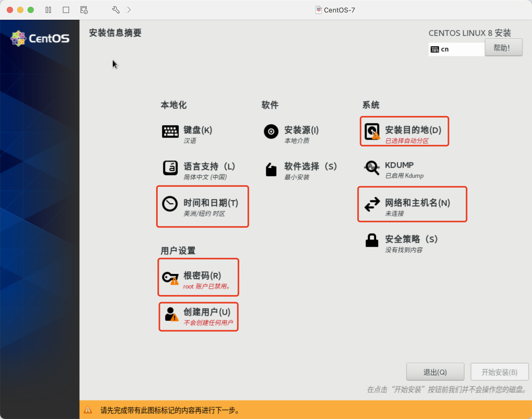Open the Keyboard (键盘) keyboard icon

pos(170,132)
